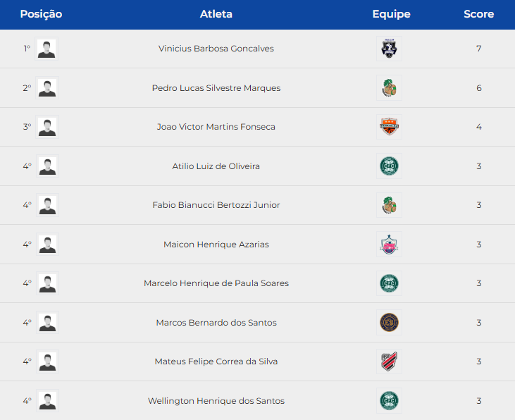Click the Atleta column header
Image resolution: width=515 pixels, height=420 pixels.
pyautogui.click(x=216, y=14)
